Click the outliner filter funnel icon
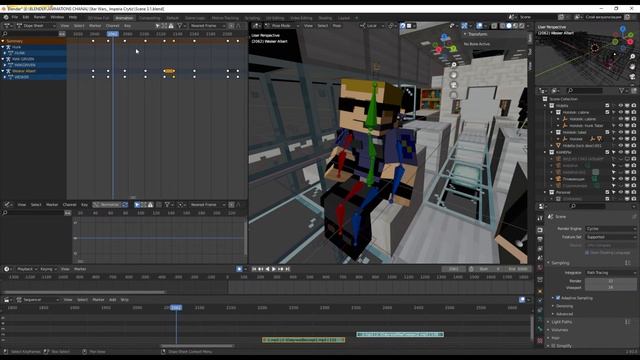This screenshot has height=360, width=640. coord(621,91)
